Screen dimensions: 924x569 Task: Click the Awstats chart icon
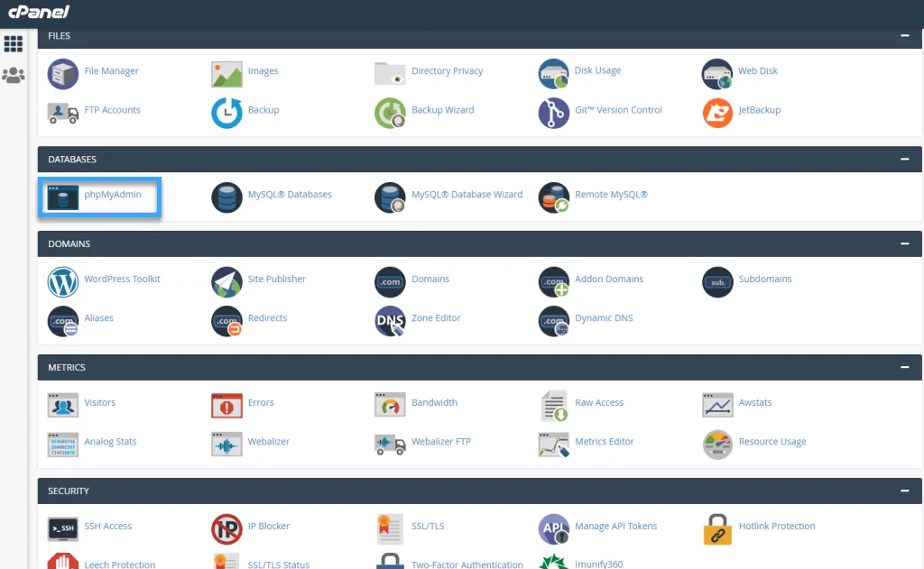click(x=717, y=405)
